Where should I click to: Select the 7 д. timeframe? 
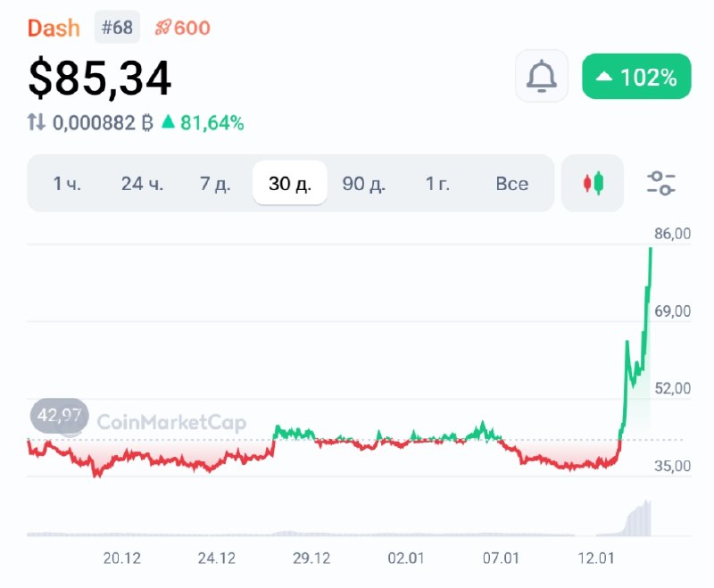tap(215, 184)
